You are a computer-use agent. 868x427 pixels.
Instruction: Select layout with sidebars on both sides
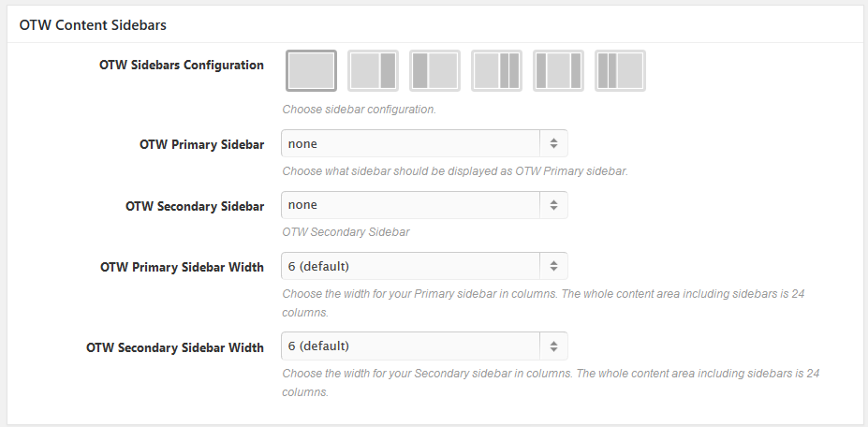pyautogui.click(x=558, y=71)
